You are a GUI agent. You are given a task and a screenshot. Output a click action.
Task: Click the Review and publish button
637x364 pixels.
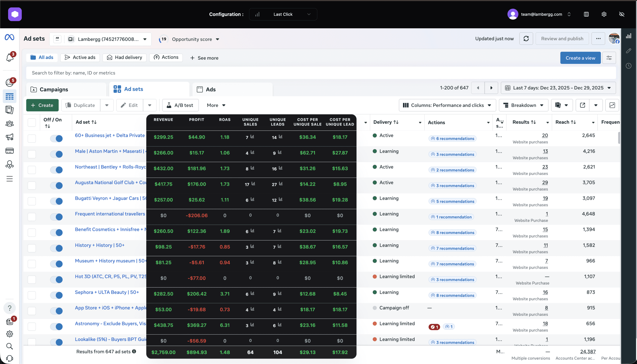tap(562, 38)
